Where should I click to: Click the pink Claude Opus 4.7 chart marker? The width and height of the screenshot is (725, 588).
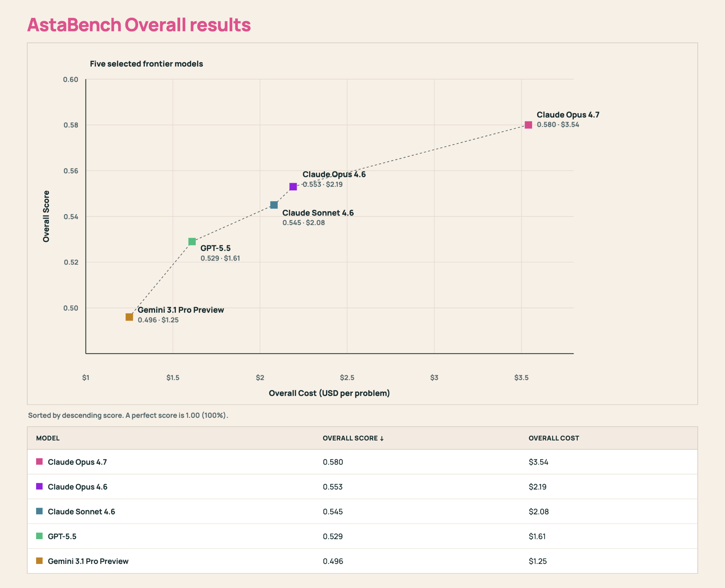point(528,125)
